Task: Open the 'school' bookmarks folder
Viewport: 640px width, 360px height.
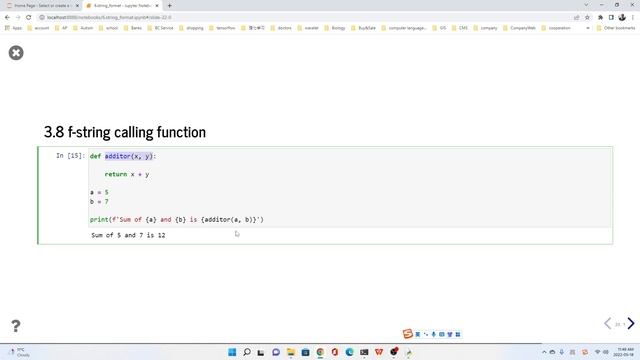Action: (x=109, y=28)
